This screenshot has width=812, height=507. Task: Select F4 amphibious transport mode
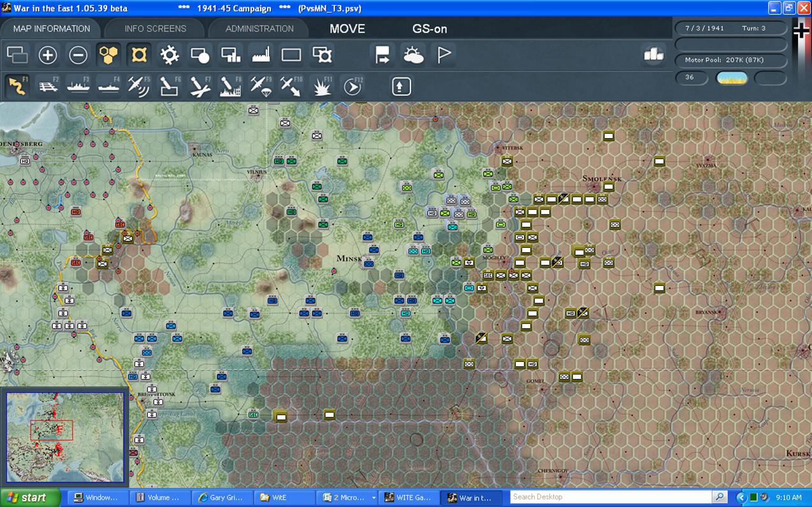(x=109, y=86)
